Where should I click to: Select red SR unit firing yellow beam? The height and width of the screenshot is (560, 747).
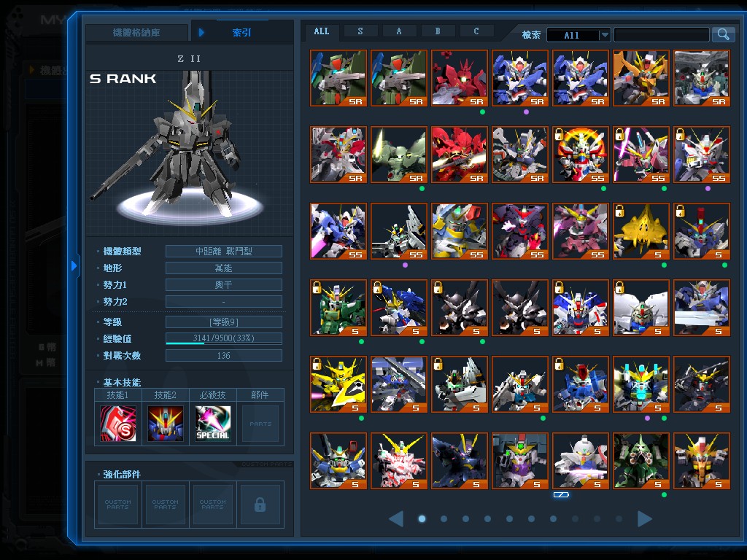pyautogui.click(x=460, y=155)
